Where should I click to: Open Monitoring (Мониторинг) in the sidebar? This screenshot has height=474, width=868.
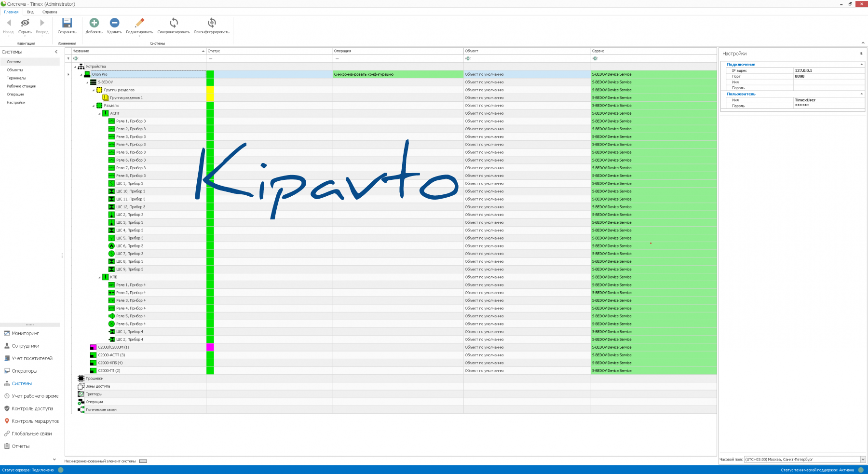click(25, 333)
